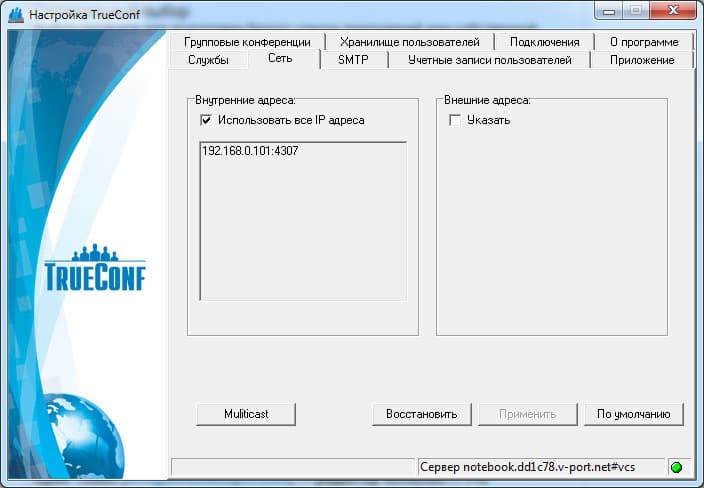Click the server name status bar text
Image resolution: width=704 pixels, height=488 pixels.
tap(528, 467)
